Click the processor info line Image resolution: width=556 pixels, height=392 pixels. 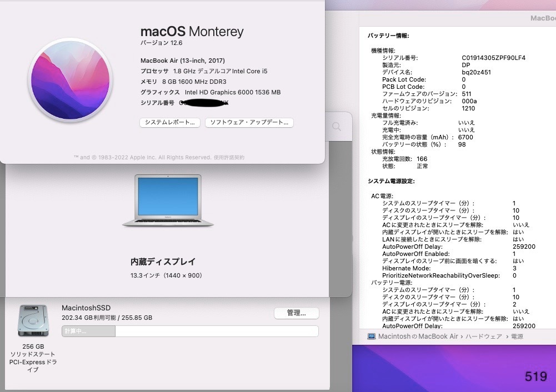click(204, 71)
